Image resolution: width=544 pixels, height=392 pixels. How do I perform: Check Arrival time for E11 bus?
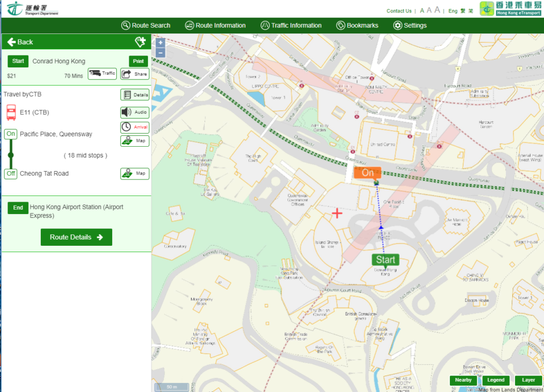click(134, 127)
